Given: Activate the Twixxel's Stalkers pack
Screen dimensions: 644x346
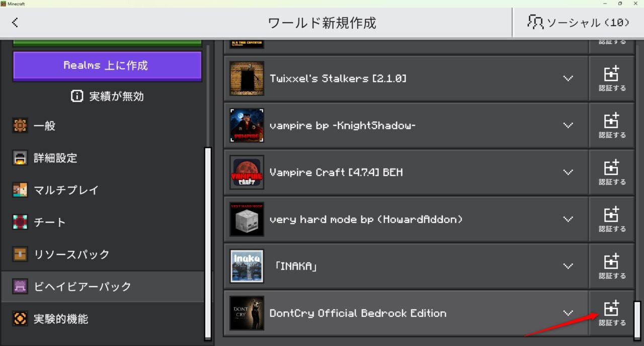Looking at the screenshot, I should pos(612,78).
